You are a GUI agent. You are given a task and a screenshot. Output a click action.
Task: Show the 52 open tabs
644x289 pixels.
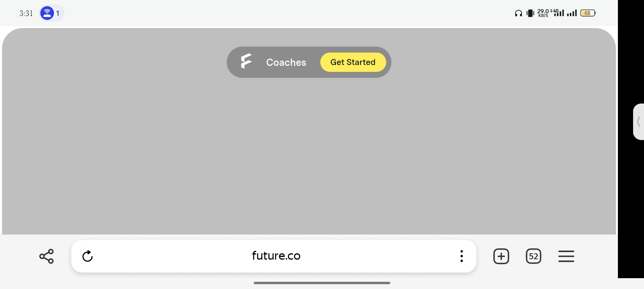tap(534, 256)
